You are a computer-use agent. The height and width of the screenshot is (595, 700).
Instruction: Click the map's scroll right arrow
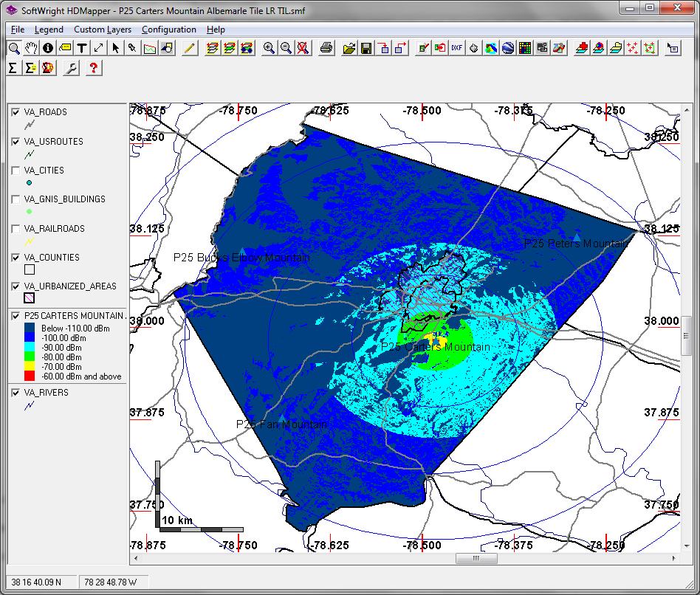click(673, 558)
